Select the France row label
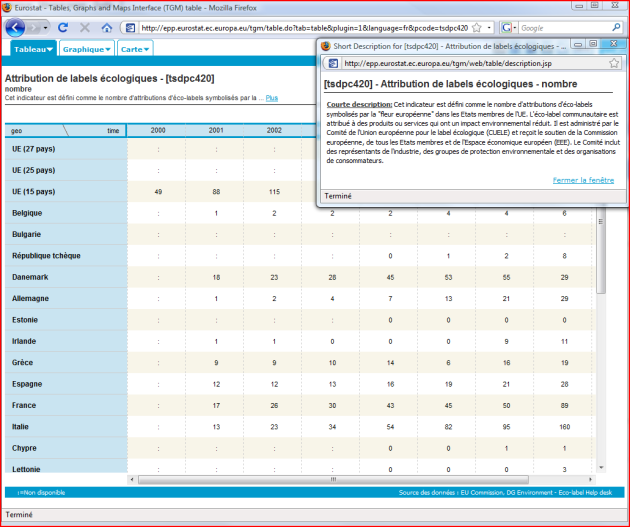Viewport: 630px width, 527px height. 24,405
